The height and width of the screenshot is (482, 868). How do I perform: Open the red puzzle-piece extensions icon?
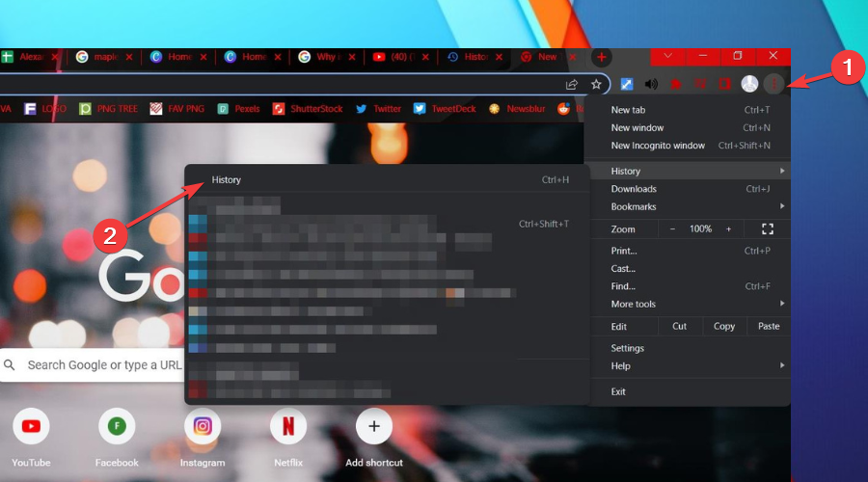(676, 84)
